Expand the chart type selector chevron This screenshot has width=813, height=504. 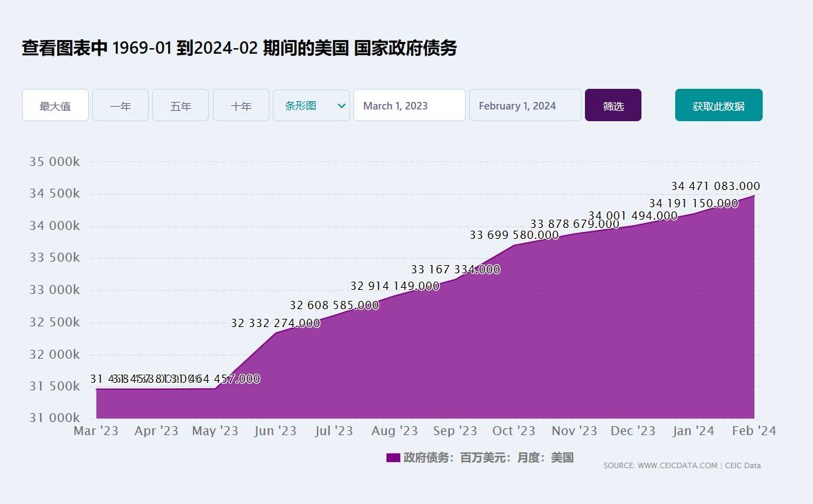(x=340, y=105)
